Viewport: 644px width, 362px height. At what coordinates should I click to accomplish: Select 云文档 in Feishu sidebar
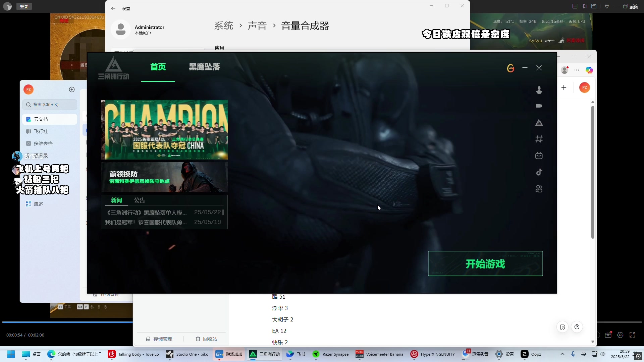(x=50, y=119)
